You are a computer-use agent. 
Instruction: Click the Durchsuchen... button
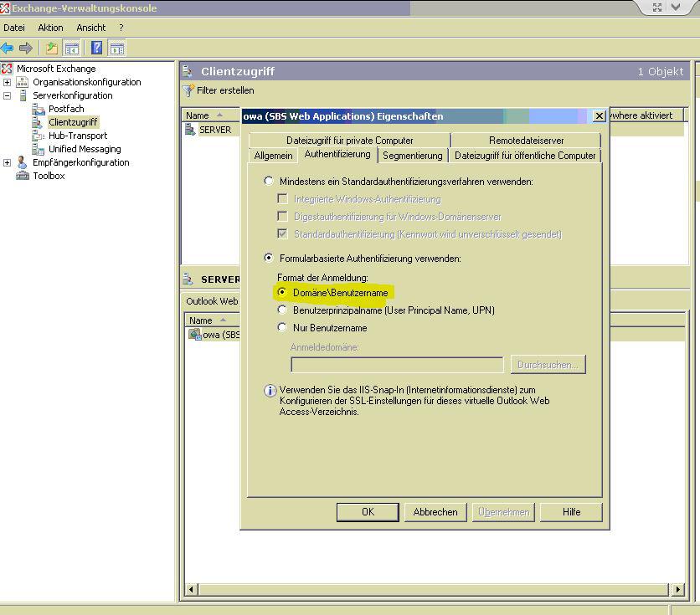(548, 365)
